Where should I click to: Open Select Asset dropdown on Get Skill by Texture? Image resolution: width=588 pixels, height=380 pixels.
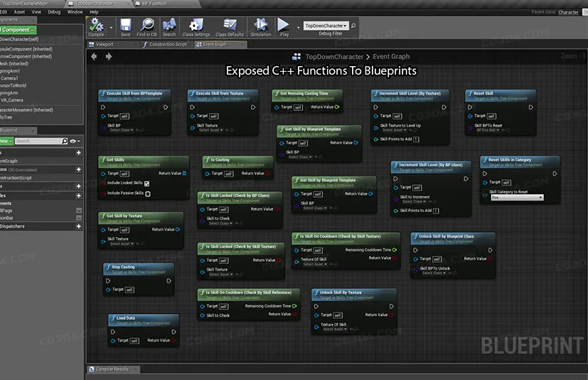coord(122,243)
